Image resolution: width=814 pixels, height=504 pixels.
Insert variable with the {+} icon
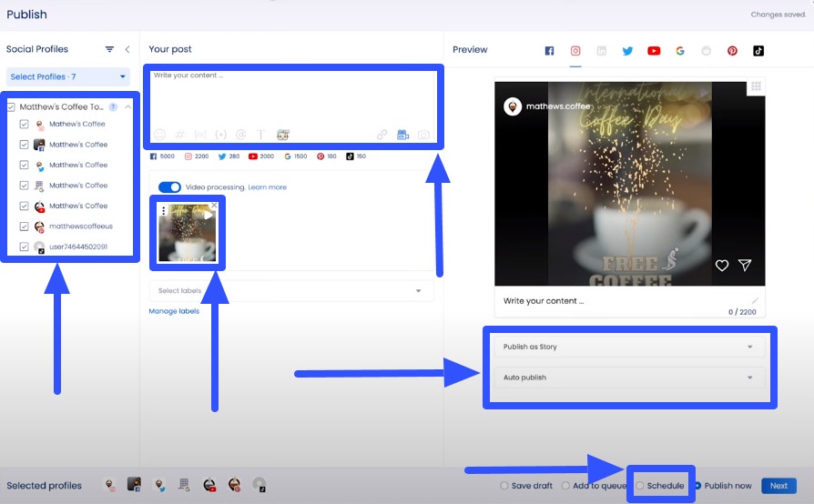(220, 135)
